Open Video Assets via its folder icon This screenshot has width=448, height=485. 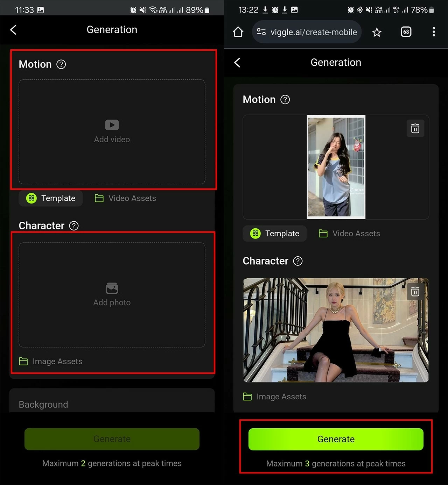point(99,198)
